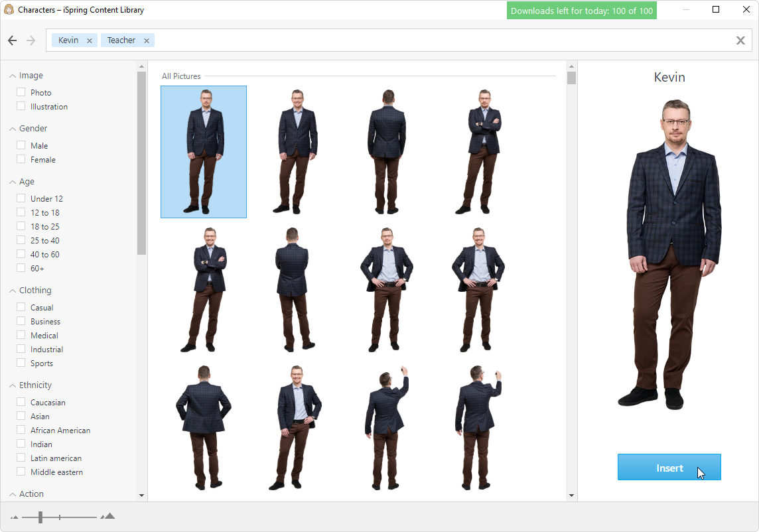Maximize the Characters window
759x532 pixels.
point(716,10)
